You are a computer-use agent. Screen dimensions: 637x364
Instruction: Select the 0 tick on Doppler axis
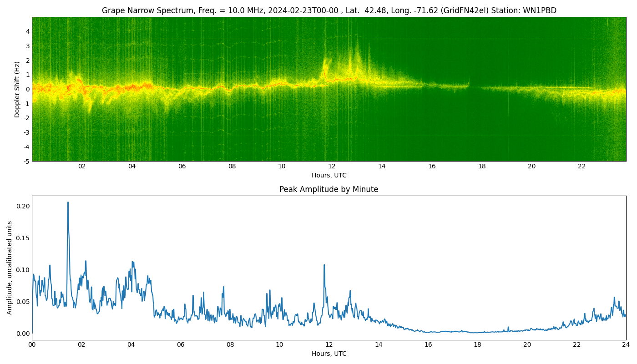point(27,89)
